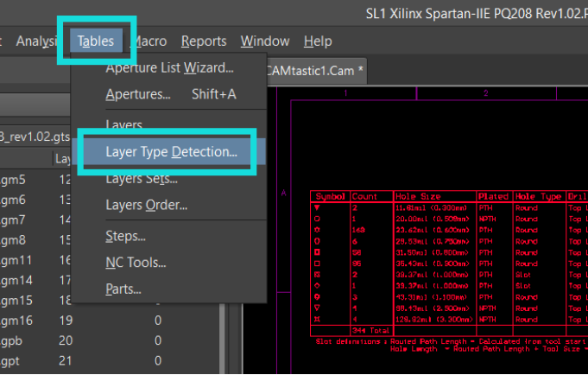The image size is (588, 375).
Task: Switch to CAMtastic1.Cam document tab
Action: pos(314,69)
